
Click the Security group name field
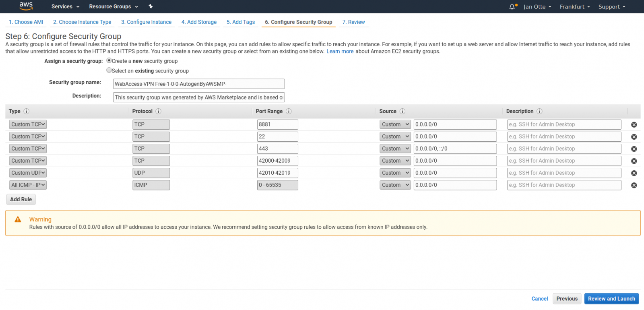tap(199, 84)
